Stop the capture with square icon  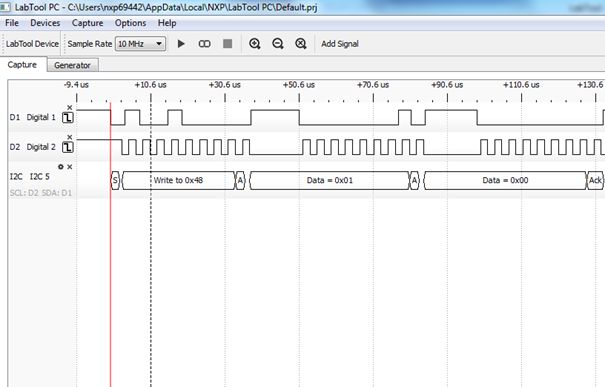click(x=228, y=44)
